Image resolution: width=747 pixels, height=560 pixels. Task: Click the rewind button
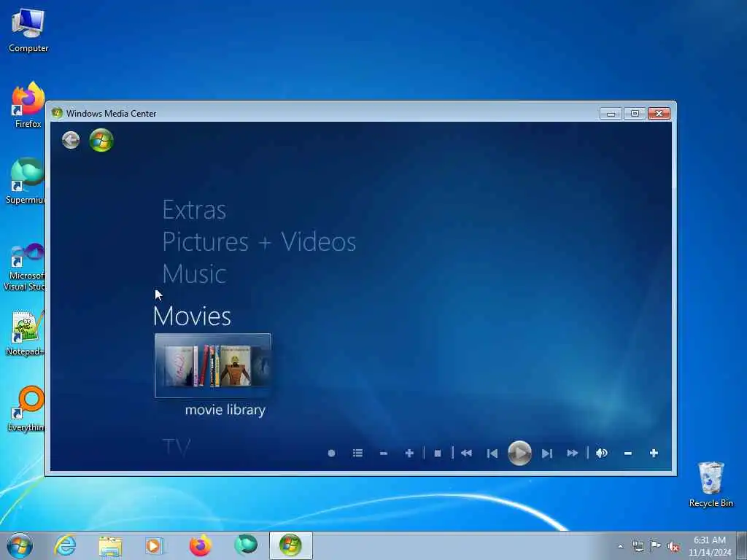pyautogui.click(x=466, y=454)
